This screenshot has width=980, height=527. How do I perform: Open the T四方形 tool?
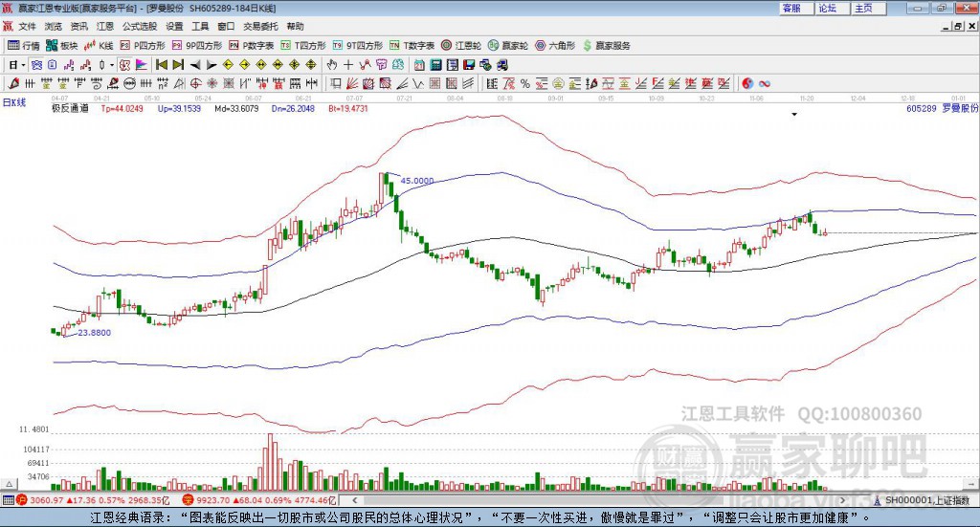click(303, 46)
